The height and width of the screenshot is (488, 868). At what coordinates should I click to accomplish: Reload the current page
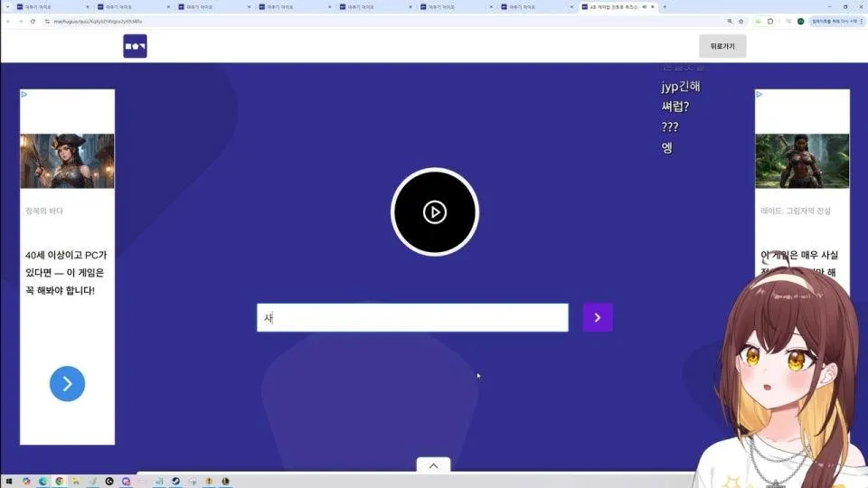pyautogui.click(x=33, y=21)
